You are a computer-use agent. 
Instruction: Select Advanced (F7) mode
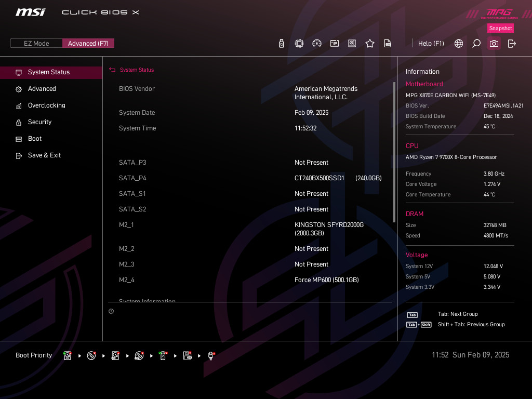(x=88, y=44)
